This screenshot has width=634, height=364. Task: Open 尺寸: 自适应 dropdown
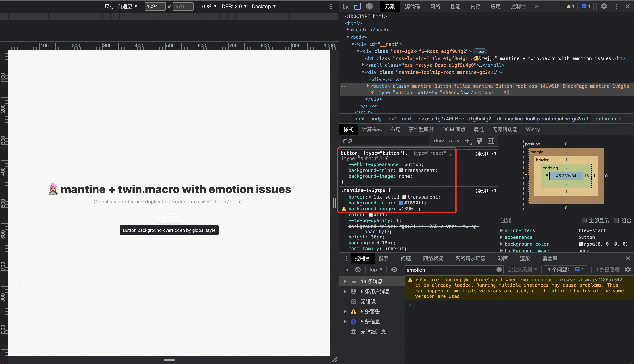click(x=121, y=7)
